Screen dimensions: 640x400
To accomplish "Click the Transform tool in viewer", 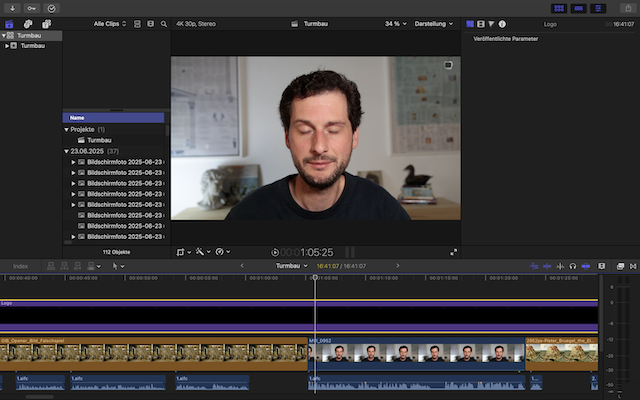I will coord(180,252).
